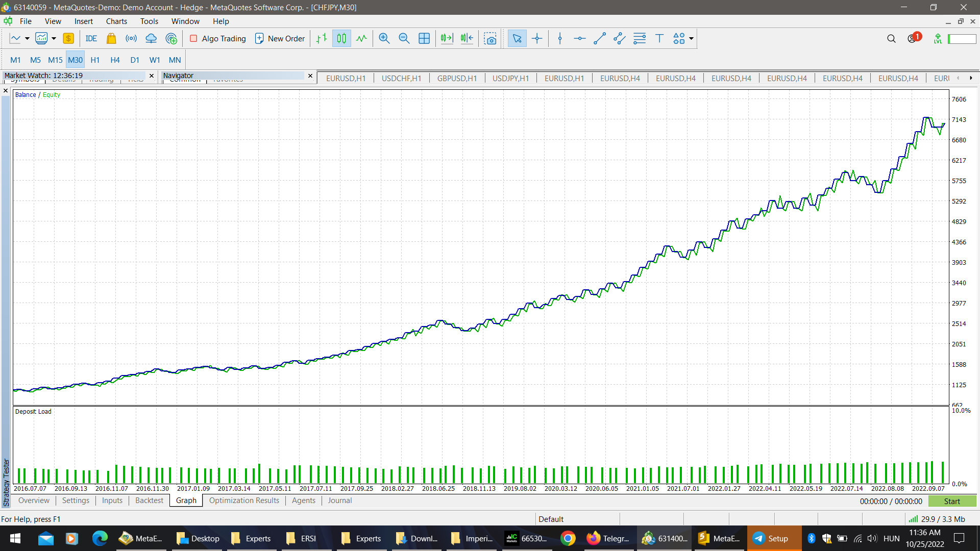Screen dimensions: 980x551
Task: Tile windows with grid icon
Action: click(424, 38)
